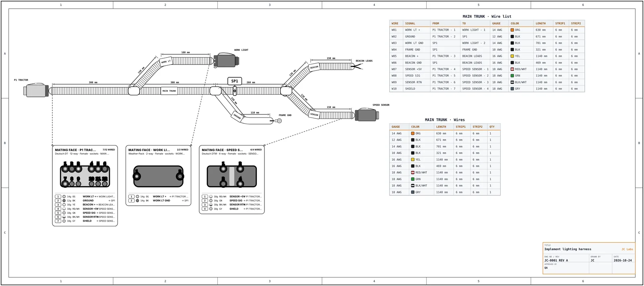Click pin 2 box in work light pinout

(x=131, y=201)
